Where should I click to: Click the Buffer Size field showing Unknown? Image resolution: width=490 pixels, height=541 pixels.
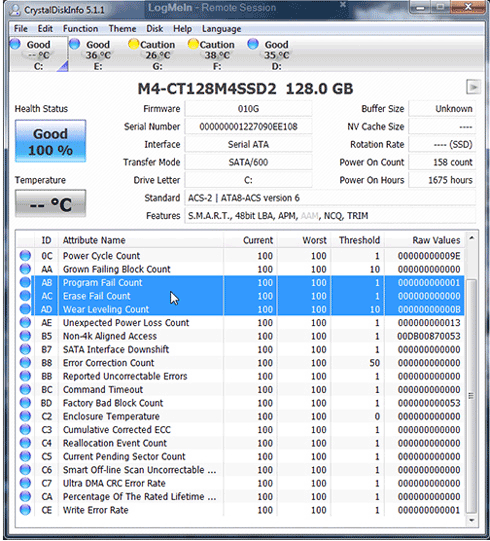coord(442,109)
